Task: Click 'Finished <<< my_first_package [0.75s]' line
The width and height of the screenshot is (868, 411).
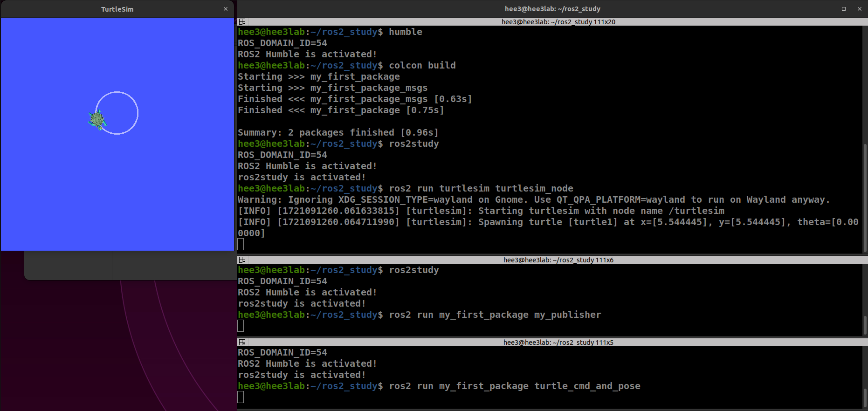Action: (341, 110)
